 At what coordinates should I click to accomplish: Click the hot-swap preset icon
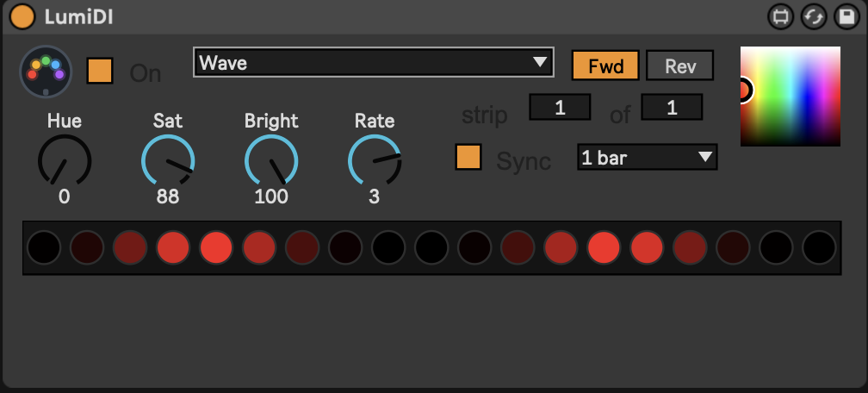coord(814,17)
